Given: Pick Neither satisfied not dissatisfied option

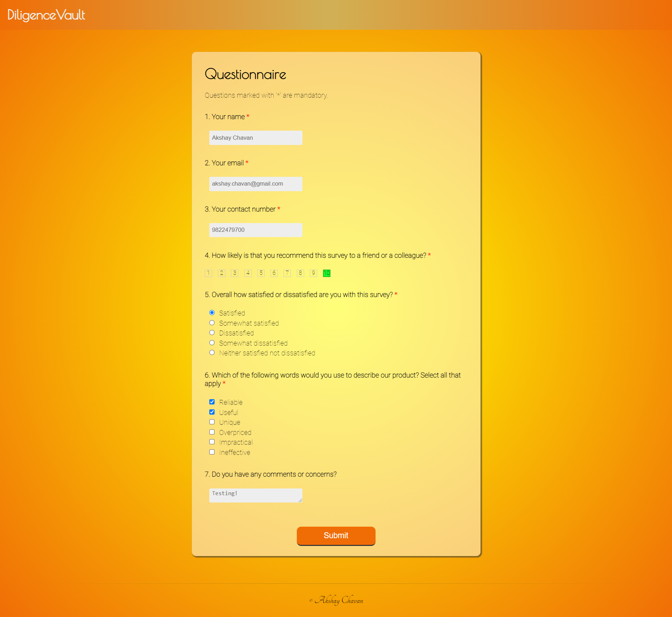Looking at the screenshot, I should point(212,353).
